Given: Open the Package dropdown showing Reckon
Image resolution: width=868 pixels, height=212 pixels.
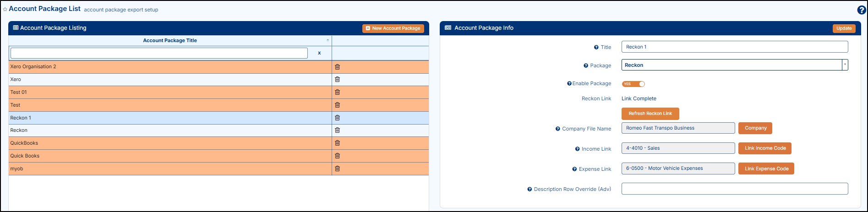Looking at the screenshot, I should click(x=735, y=65).
